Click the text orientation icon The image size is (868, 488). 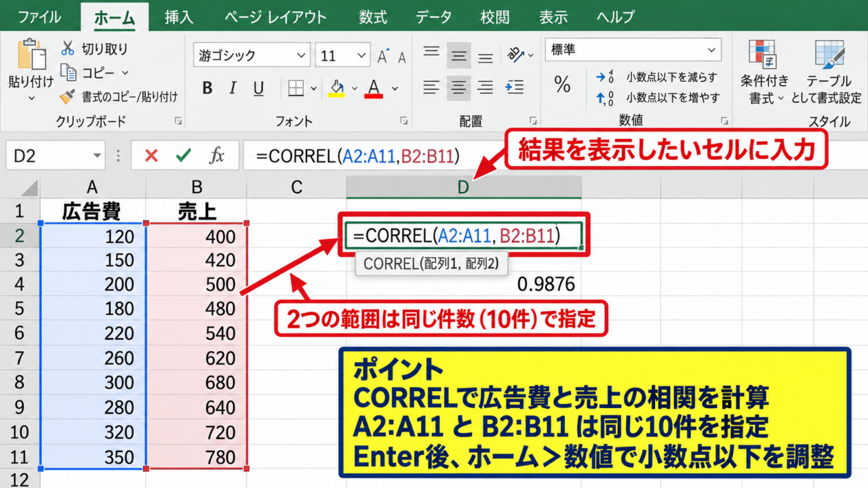click(x=517, y=54)
